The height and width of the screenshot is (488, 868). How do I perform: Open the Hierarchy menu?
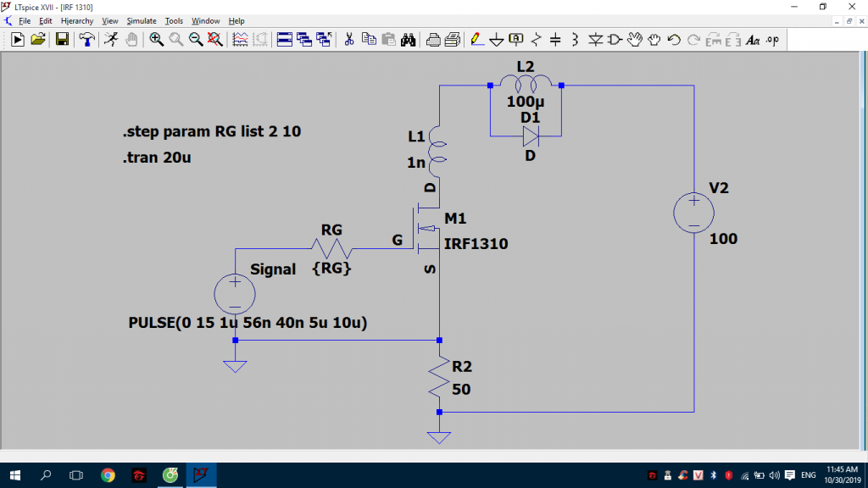click(x=77, y=20)
